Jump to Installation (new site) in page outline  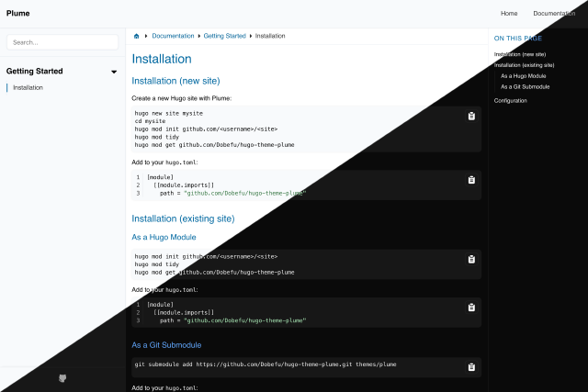coord(519,54)
